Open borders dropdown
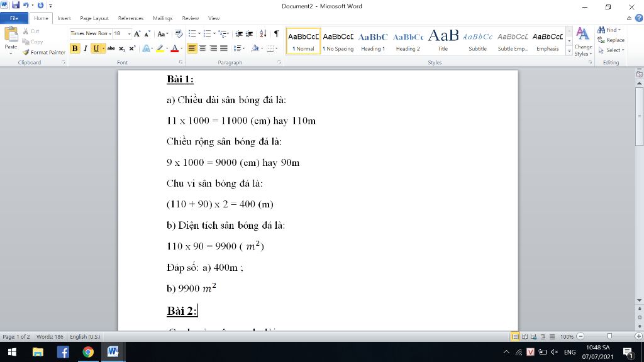644x362 pixels. point(277,48)
